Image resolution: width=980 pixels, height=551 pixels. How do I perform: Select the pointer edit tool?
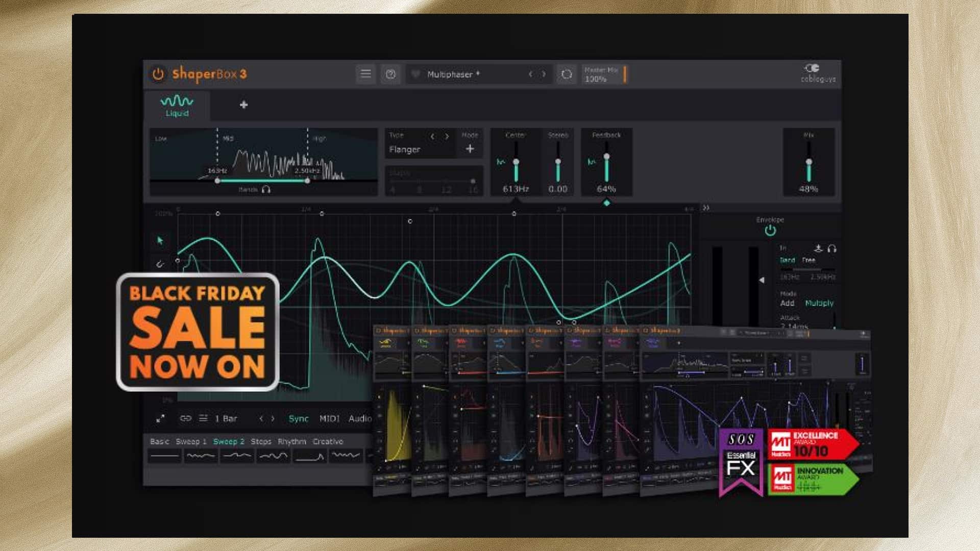(160, 240)
